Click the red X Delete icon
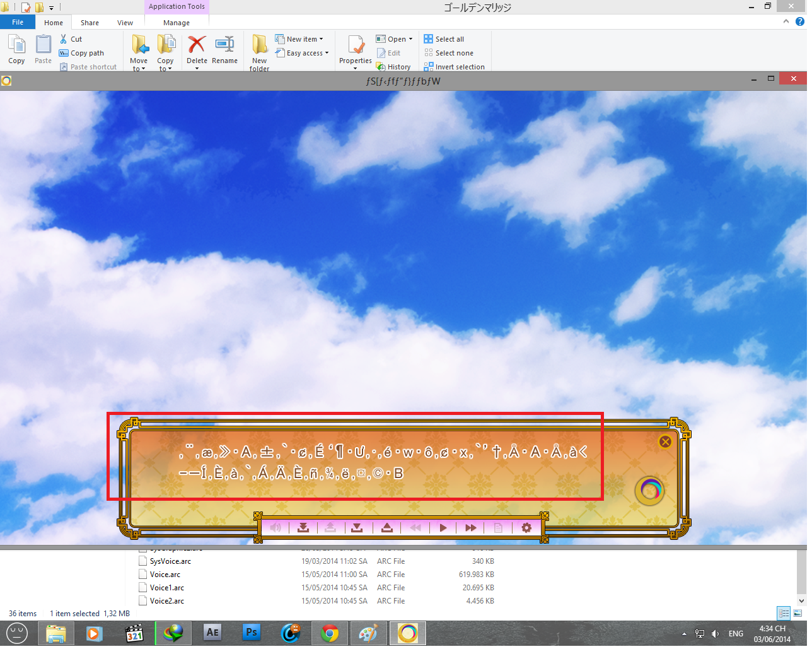 click(197, 44)
